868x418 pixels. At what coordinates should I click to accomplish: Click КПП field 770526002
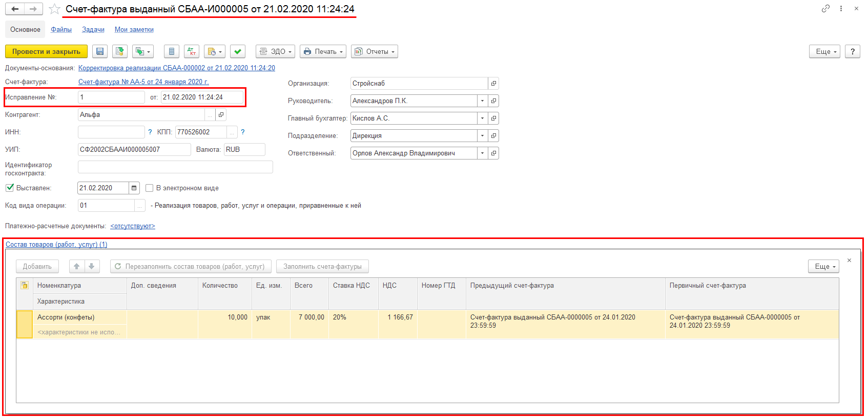coord(201,132)
